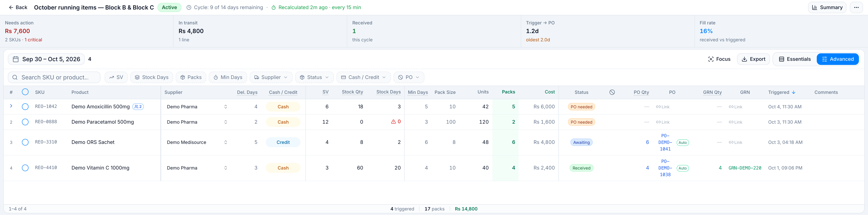Click the group badge on Demo Amoxicillin
868x215 pixels.
point(138,107)
